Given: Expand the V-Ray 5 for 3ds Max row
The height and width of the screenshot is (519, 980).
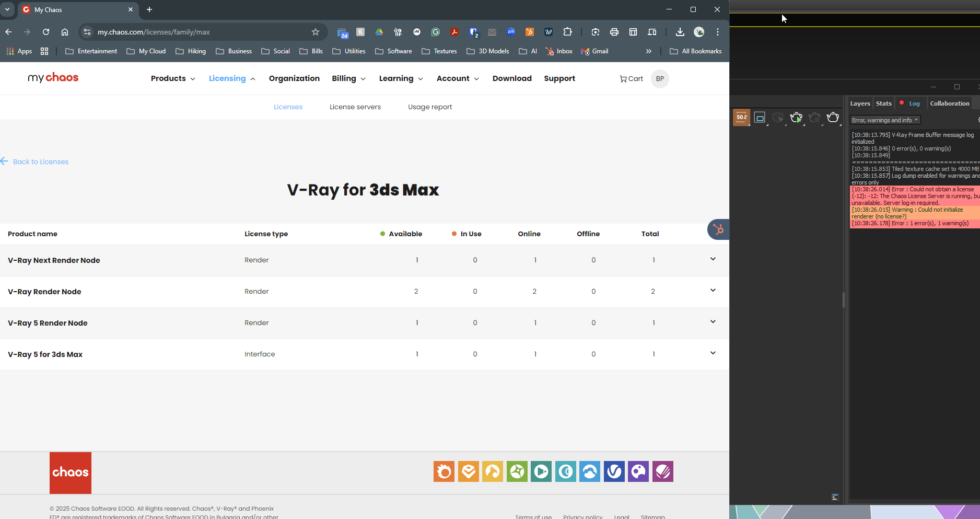Looking at the screenshot, I should click(713, 353).
